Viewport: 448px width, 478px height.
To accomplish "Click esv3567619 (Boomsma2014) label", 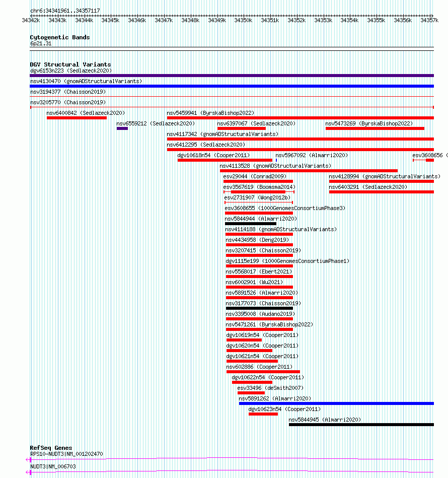I will point(259,187).
